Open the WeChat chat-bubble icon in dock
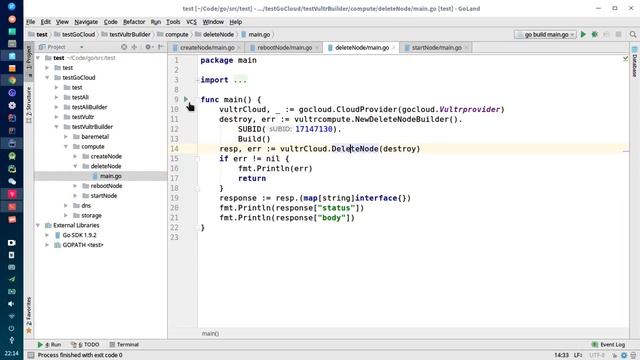This screenshot has height=360, width=640. click(12, 181)
